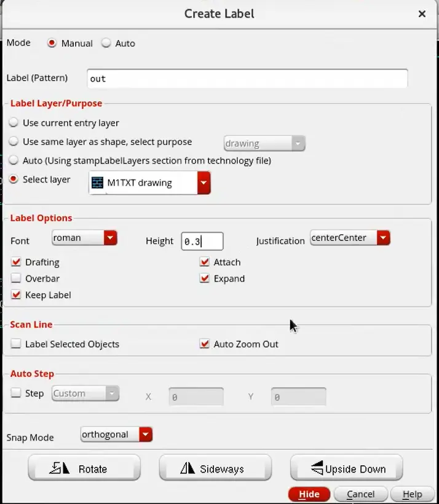Select the Auto mode radio button
This screenshot has width=439, height=504.
pyautogui.click(x=106, y=43)
